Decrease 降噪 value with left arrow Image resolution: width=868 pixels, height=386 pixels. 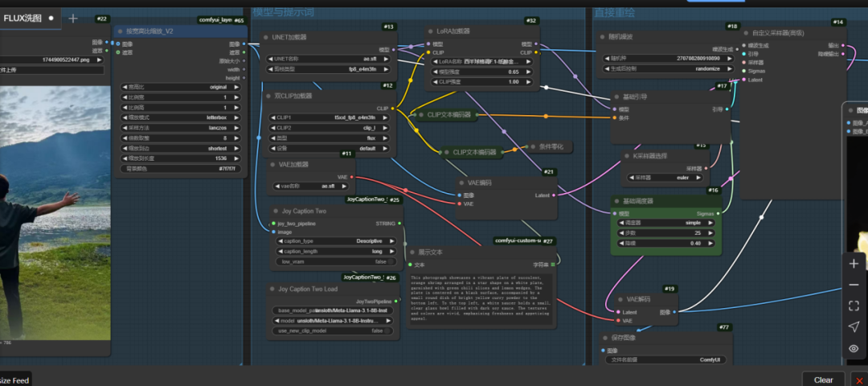click(620, 243)
